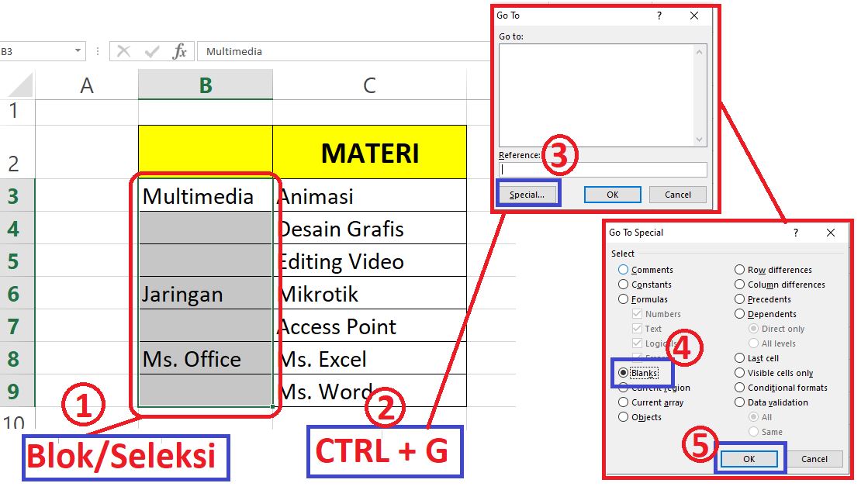Click the formula bar cancel X icon

123,51
